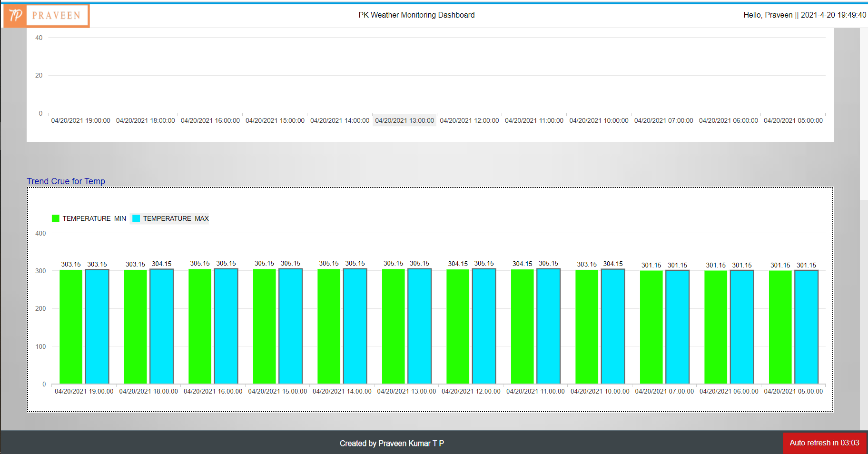Toggle TEMPERATURE_MIN legend series
868x454 pixels.
[x=89, y=218]
